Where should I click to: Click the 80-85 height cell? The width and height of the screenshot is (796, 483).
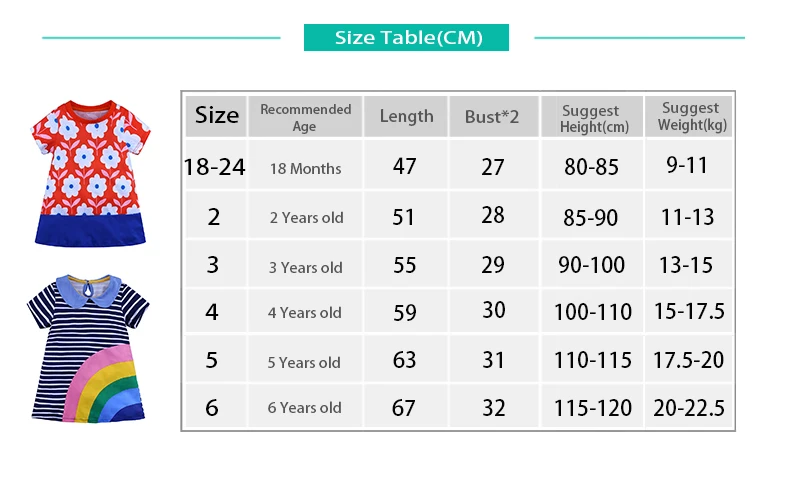(x=592, y=167)
